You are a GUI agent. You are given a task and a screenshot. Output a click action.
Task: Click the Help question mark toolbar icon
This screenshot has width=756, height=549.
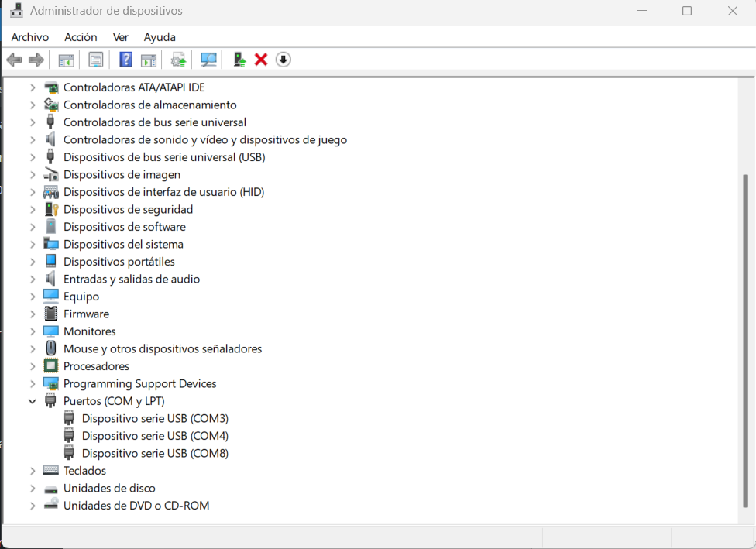(125, 60)
